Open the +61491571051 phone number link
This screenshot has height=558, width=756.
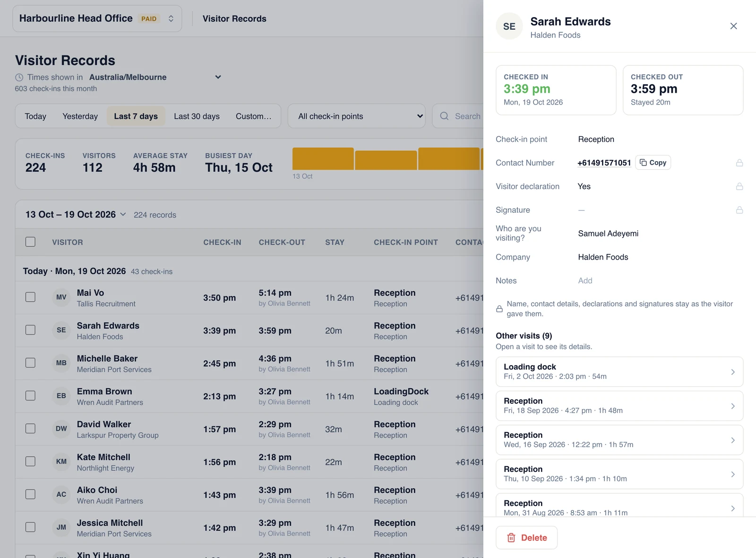pos(604,163)
